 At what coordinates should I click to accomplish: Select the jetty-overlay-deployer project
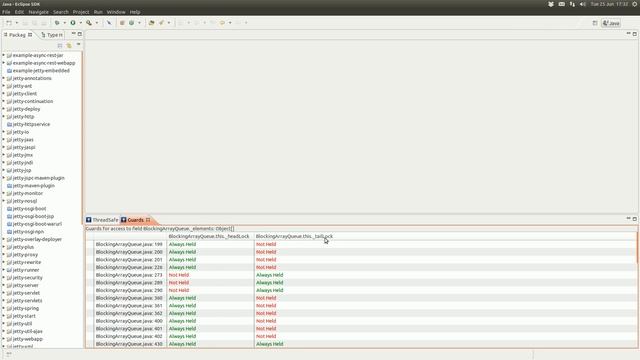click(x=37, y=239)
